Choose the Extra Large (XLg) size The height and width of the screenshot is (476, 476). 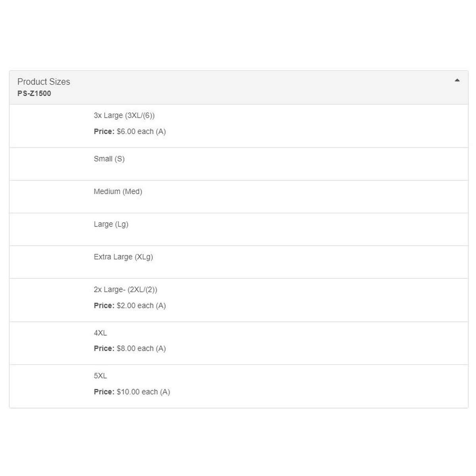click(123, 257)
